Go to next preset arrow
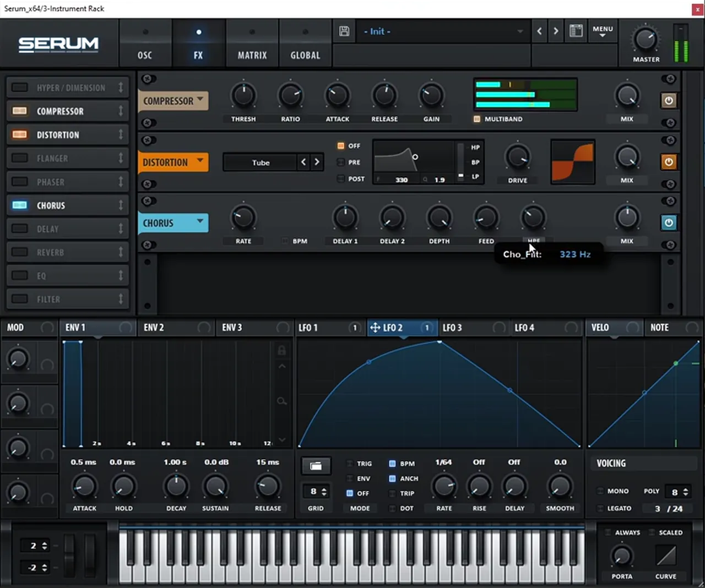Screen dimensions: 705x588 (556, 31)
